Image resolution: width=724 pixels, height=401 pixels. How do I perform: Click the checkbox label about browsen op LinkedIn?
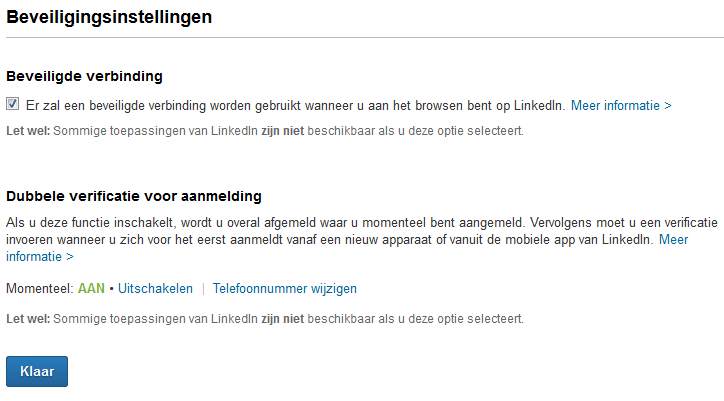click(x=296, y=104)
